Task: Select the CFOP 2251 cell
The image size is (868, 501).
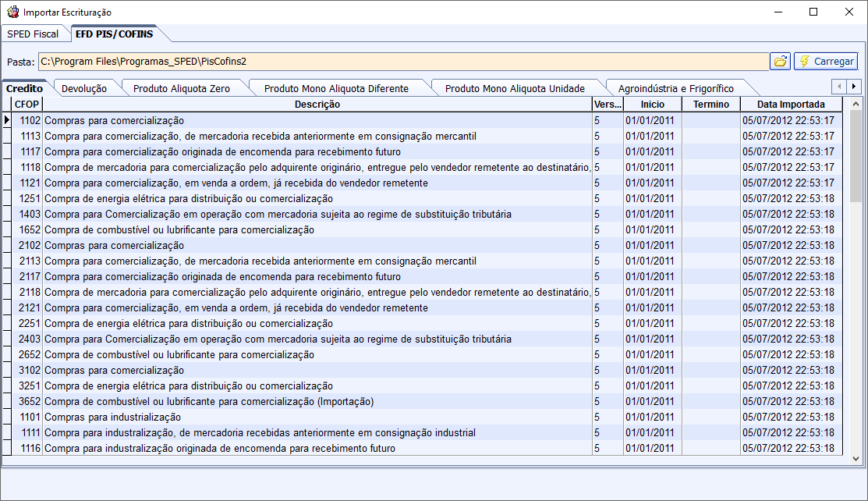Action: [x=27, y=323]
